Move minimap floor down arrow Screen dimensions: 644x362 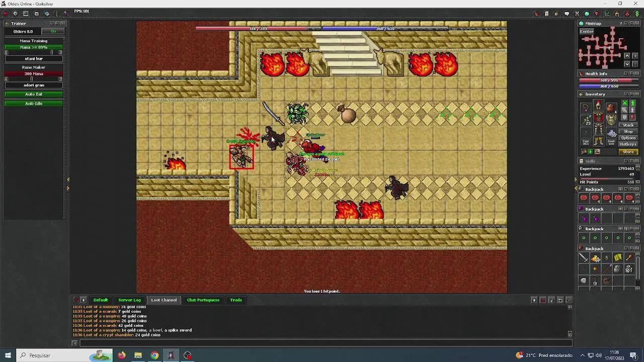(x=627, y=64)
